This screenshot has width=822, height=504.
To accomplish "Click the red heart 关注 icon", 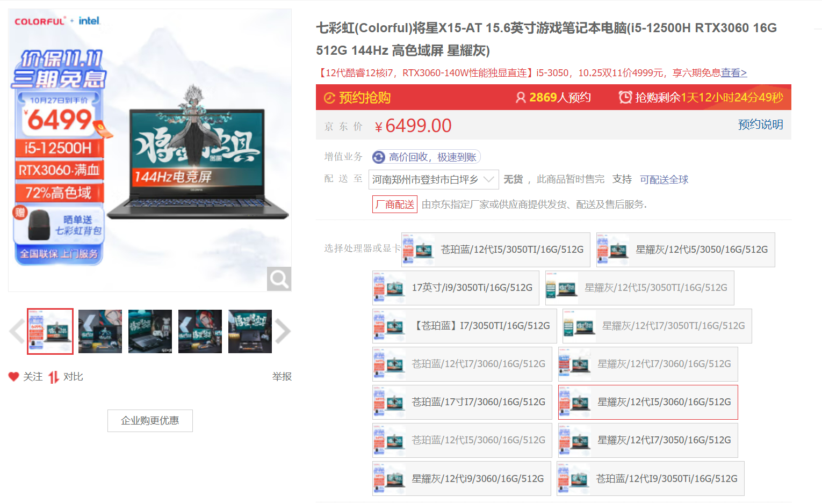I will pos(14,377).
